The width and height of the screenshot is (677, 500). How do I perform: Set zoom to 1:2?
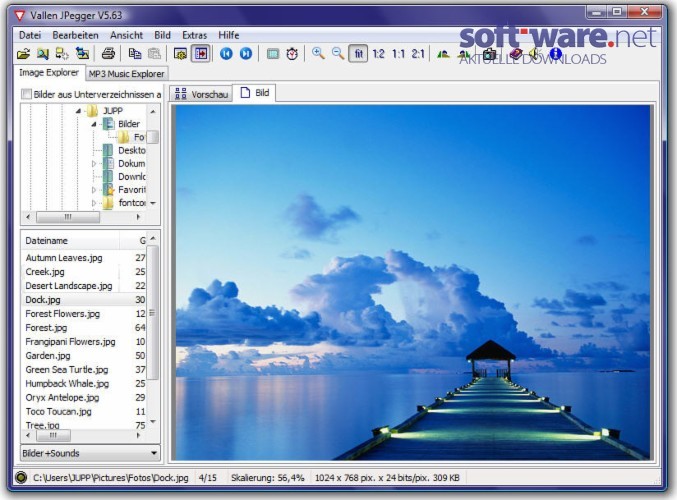click(x=378, y=54)
